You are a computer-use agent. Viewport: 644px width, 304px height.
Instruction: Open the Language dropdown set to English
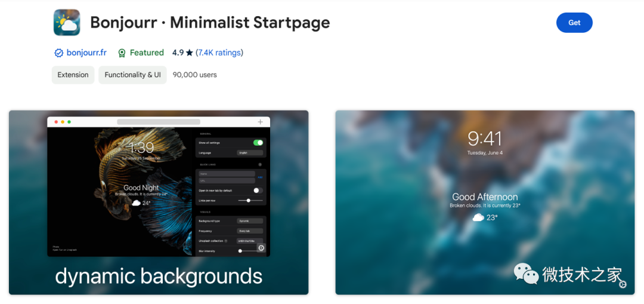coord(250,153)
